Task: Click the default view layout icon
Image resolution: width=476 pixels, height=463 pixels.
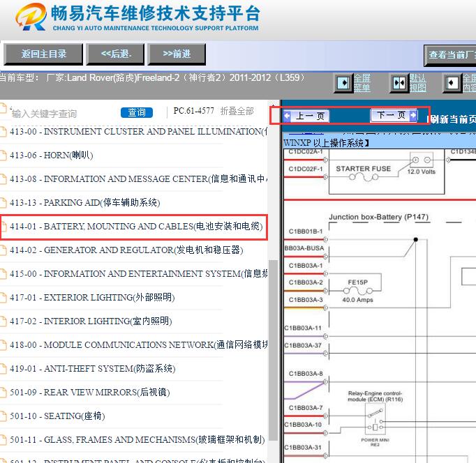Action: click(x=399, y=82)
